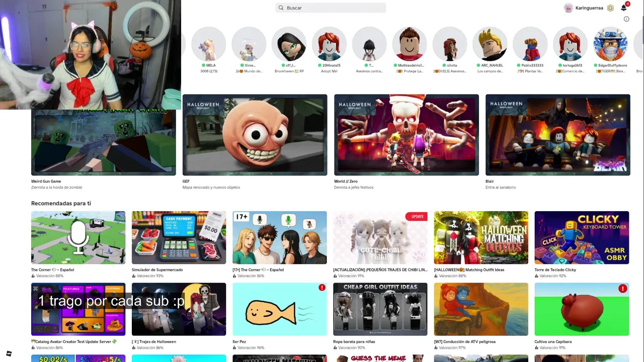644x362 pixels.
Task: Open Ser Pez fish thumbnail
Action: coord(279,309)
